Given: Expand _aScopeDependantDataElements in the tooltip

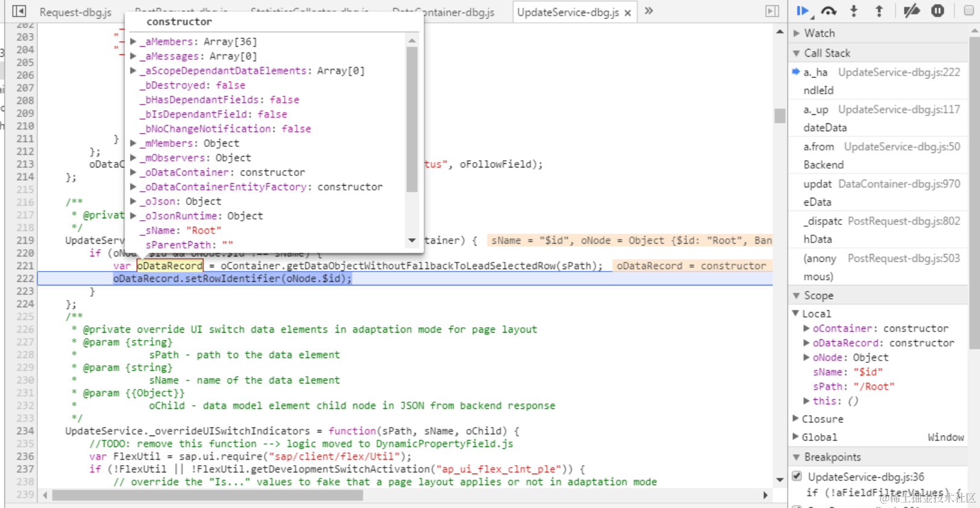Looking at the screenshot, I should [133, 71].
